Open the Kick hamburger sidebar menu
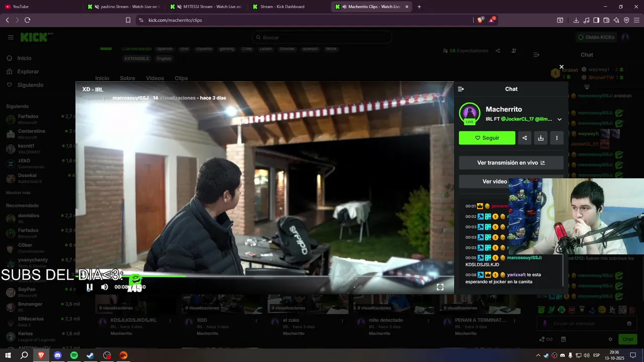This screenshot has width=644, height=362. point(11,37)
